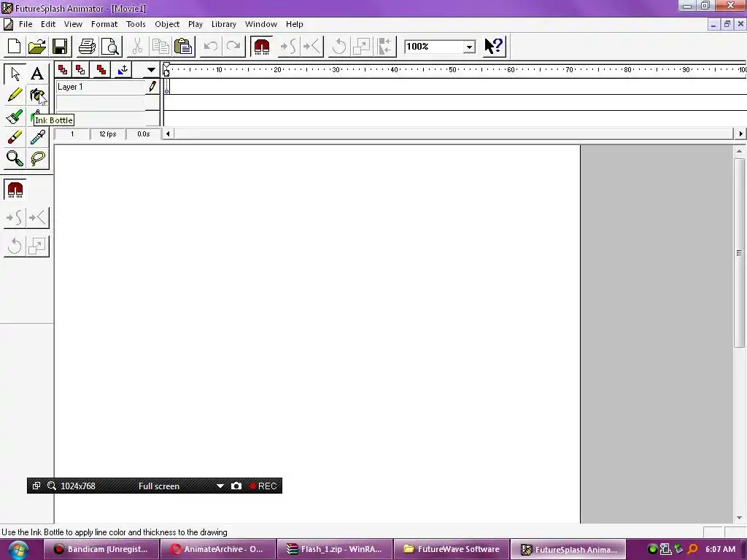
Task: Switch to Flash_1.zip WinRAR taskbar button
Action: pyautogui.click(x=335, y=549)
